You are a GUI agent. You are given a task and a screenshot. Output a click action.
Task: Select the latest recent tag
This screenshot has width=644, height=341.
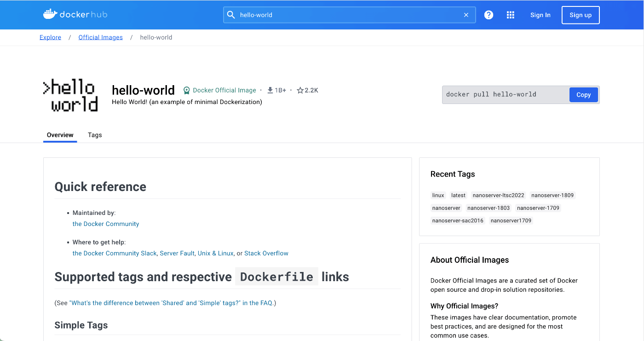point(458,195)
